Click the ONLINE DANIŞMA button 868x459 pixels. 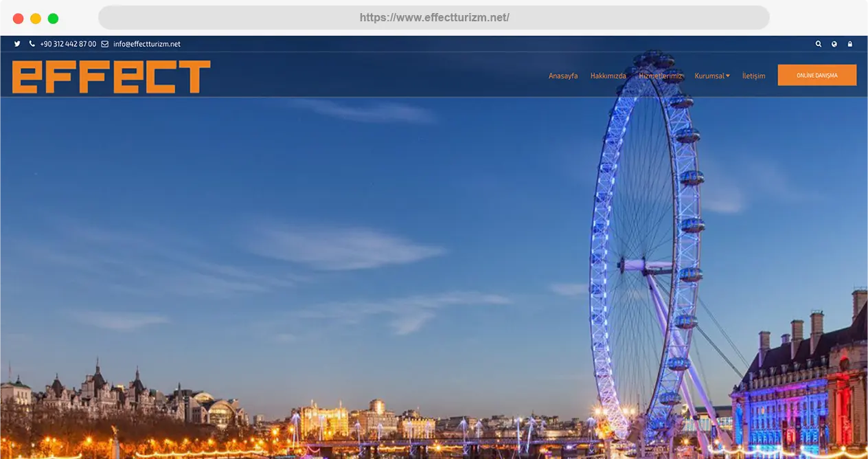(x=817, y=75)
